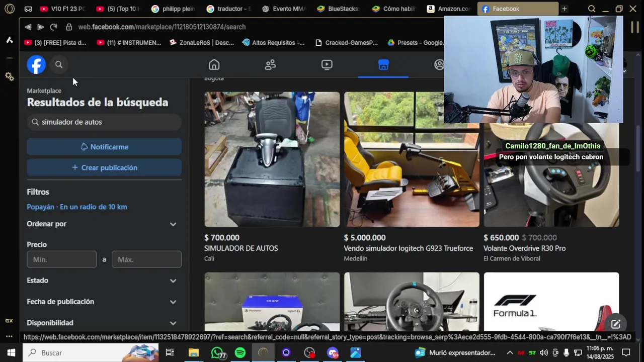644x362 pixels.
Task: Click the browser address bar URL
Action: coord(162,27)
